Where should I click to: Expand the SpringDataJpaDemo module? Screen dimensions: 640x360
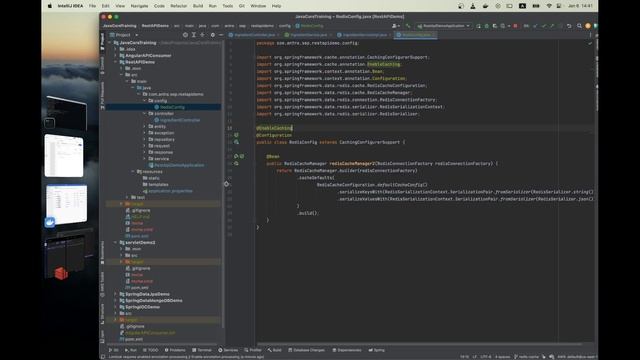116,294
